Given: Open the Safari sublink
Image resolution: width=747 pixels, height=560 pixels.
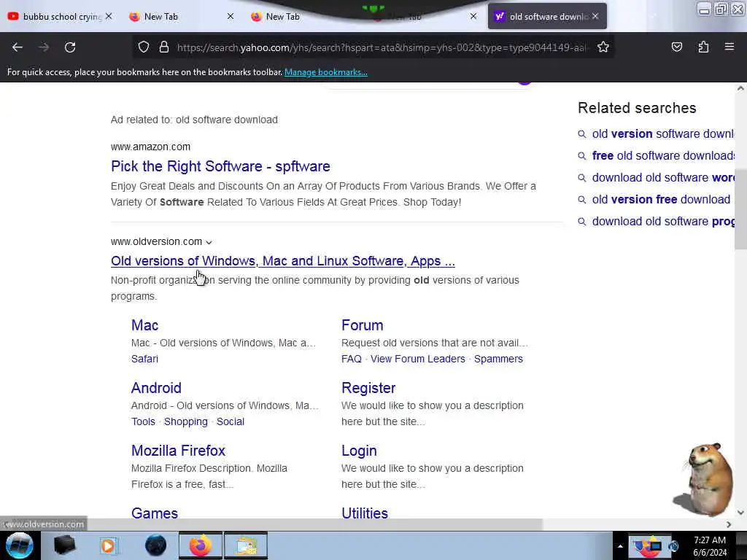Looking at the screenshot, I should [145, 359].
